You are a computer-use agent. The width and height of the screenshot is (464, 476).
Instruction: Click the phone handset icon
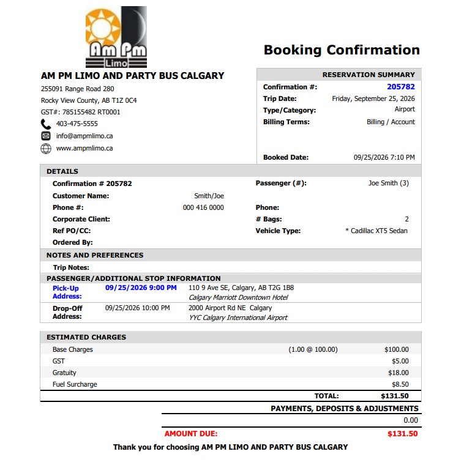pos(46,124)
